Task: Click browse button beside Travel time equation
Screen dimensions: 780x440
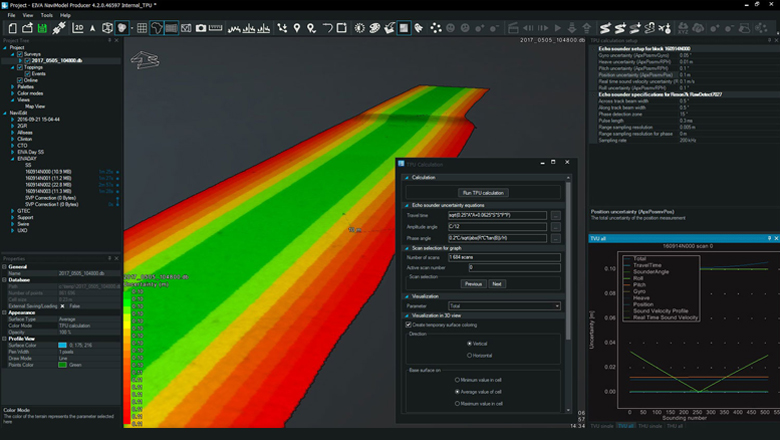Action: (556, 215)
